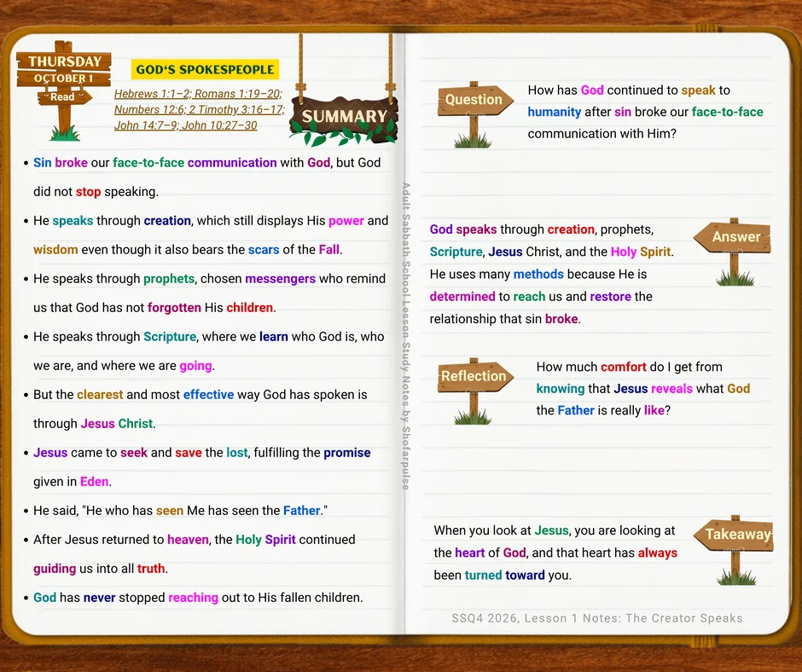Click the vertical Adult Sabbath School Lesson text

[x=405, y=336]
